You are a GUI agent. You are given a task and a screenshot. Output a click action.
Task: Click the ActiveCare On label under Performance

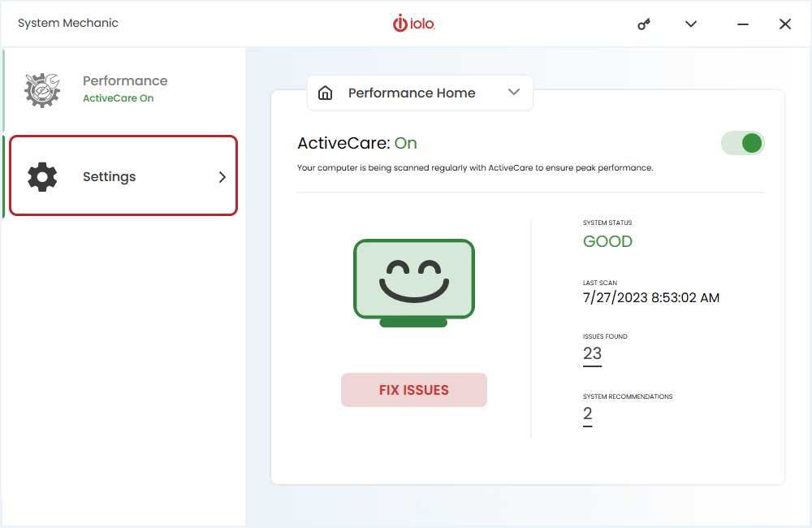tap(118, 98)
